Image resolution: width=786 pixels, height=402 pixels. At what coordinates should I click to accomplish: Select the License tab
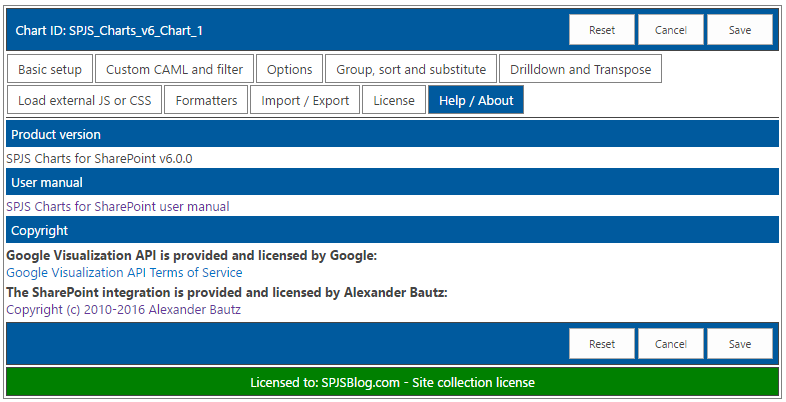[394, 100]
